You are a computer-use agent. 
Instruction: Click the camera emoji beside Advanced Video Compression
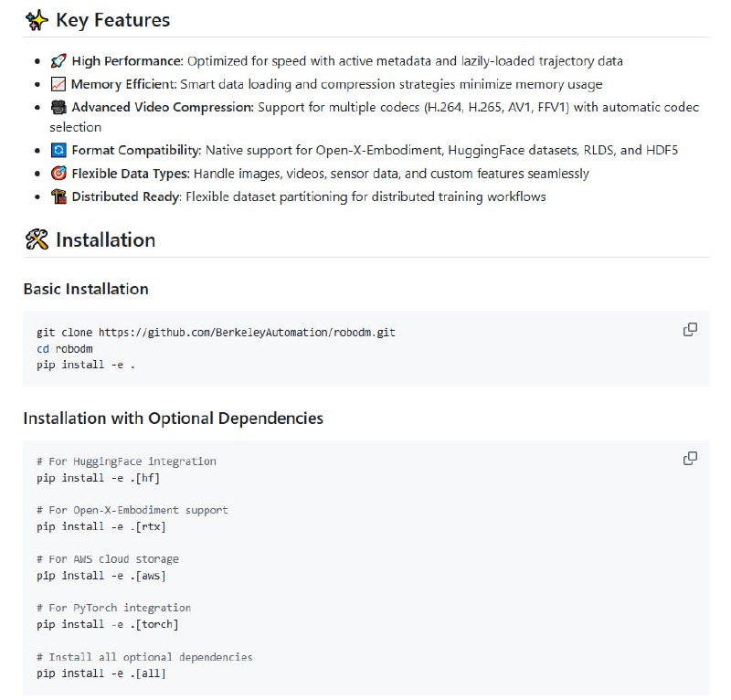(58, 107)
